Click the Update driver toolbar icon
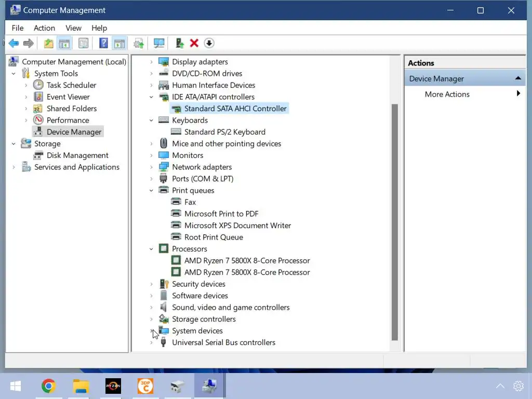Screen dimensions: 532x399 point(179,43)
